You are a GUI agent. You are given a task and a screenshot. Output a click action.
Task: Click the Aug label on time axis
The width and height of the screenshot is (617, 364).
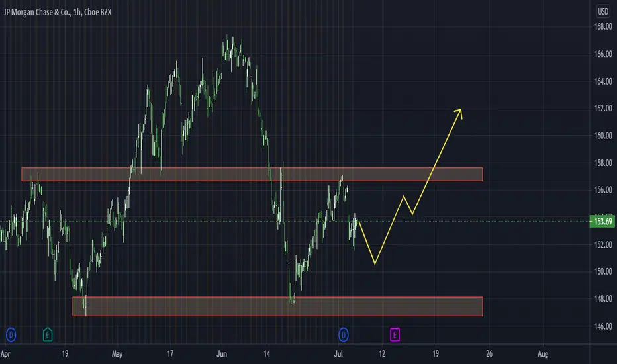click(543, 354)
